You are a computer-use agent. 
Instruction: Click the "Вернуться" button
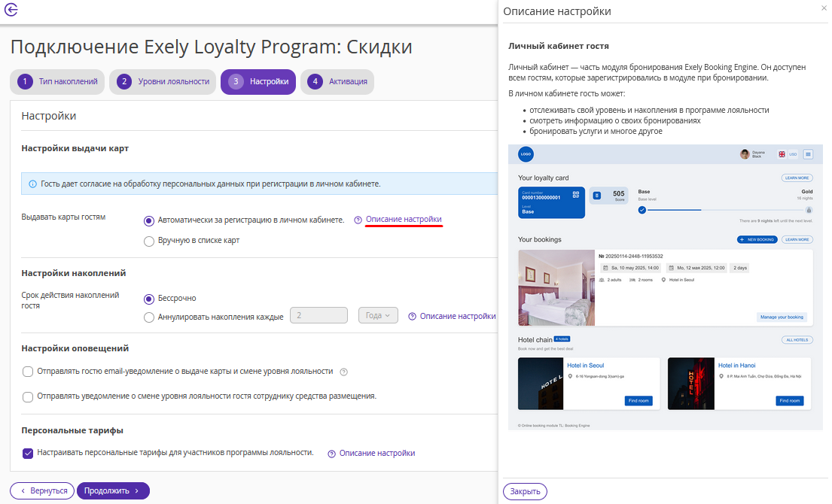[x=42, y=490]
